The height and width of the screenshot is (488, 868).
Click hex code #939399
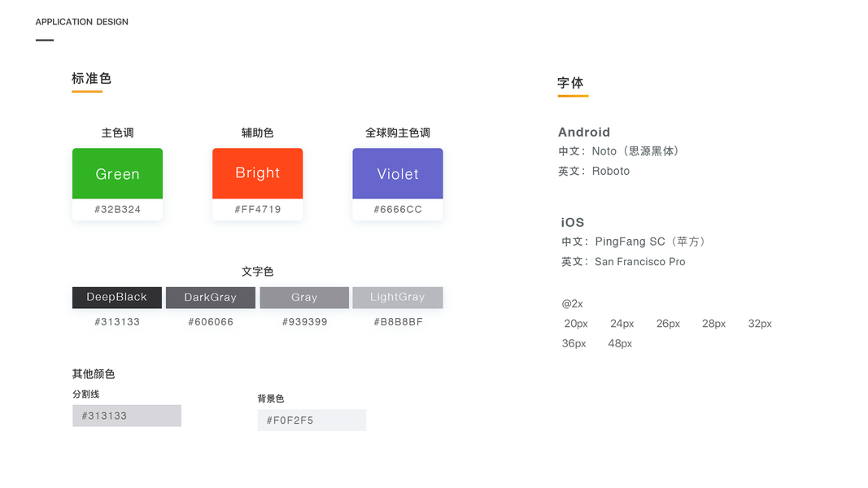click(304, 322)
